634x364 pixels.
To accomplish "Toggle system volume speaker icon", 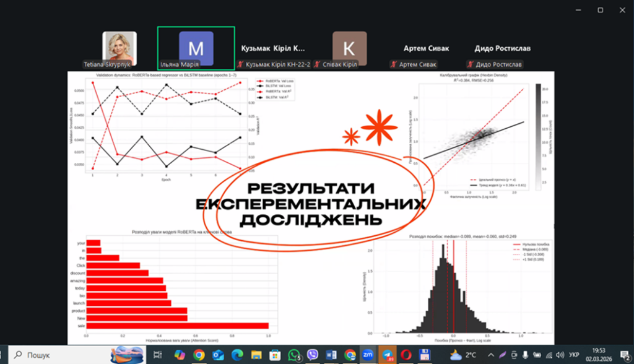I will 559,355.
